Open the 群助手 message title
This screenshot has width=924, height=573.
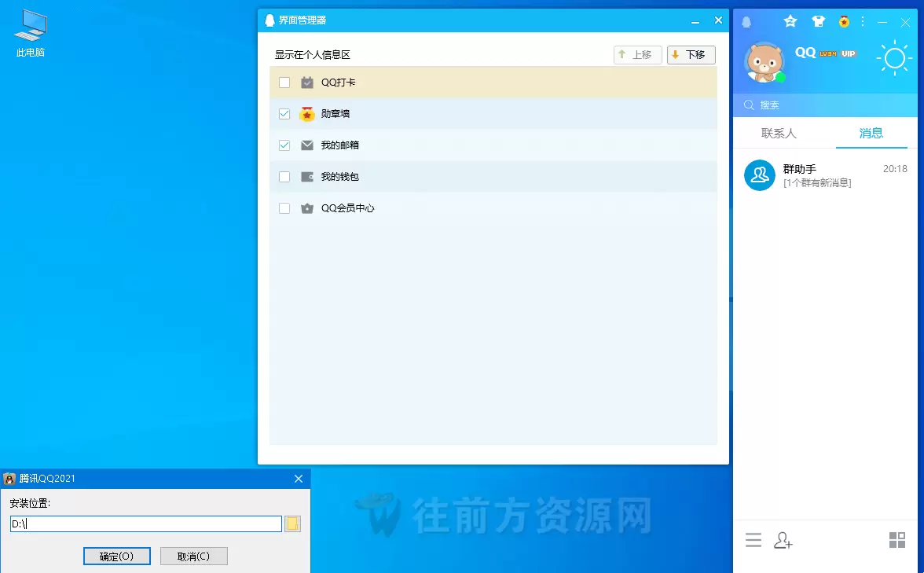(x=800, y=168)
